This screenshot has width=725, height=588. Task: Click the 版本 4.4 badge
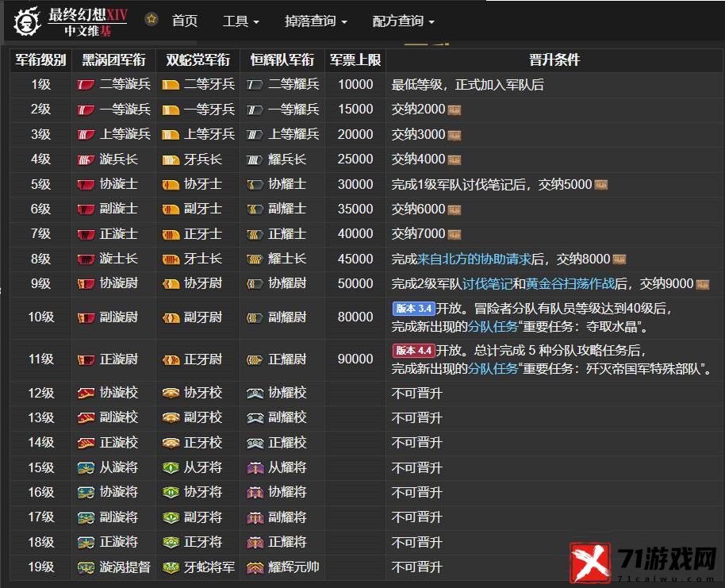pos(414,351)
